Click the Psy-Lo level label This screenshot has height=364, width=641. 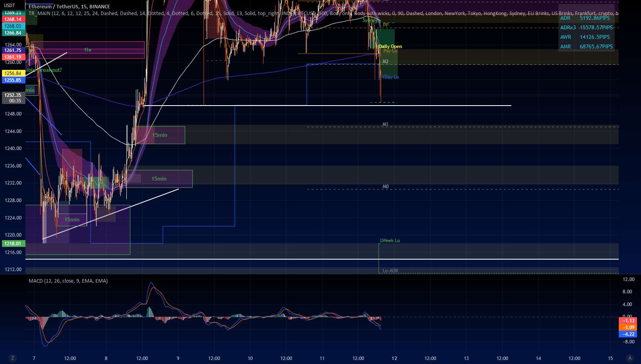[390, 51]
